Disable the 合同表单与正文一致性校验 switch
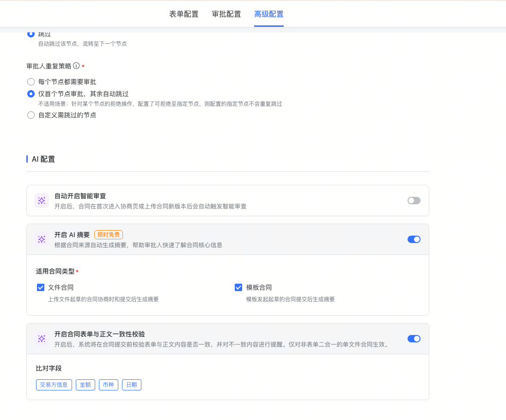 tap(414, 339)
